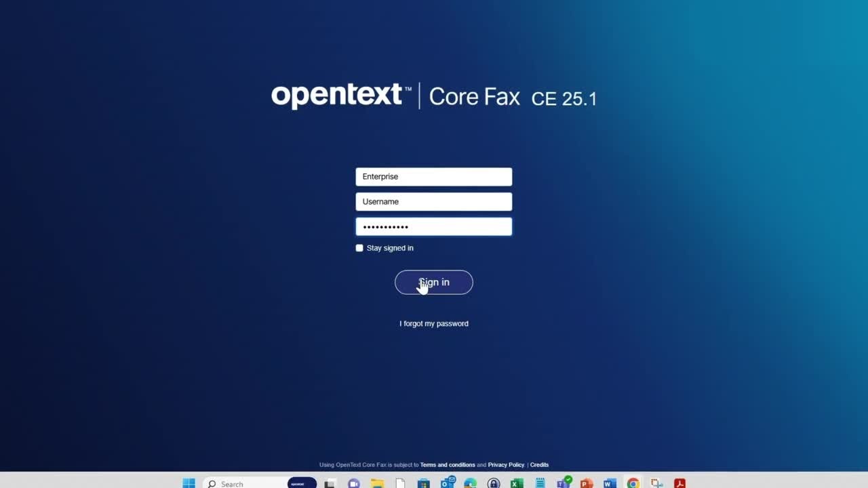Open the padlock security app icon
The height and width of the screenshot is (488, 868).
494,483
